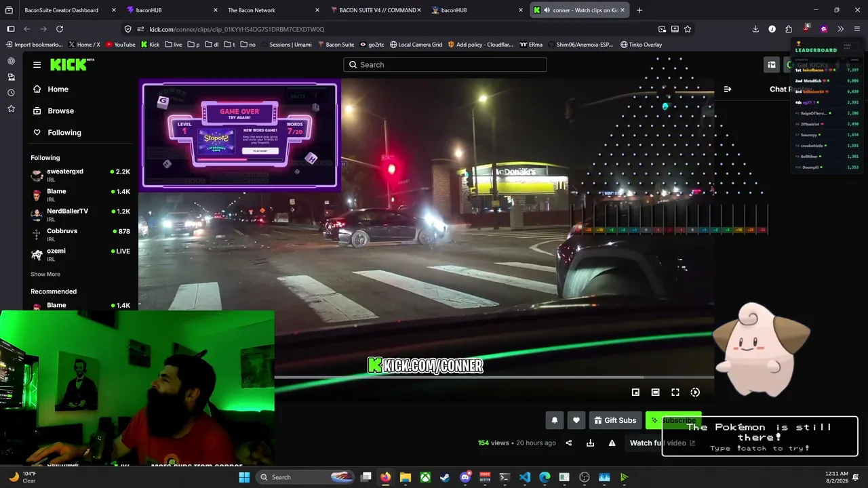
Task: Toggle picture-in-picture on clip player
Action: point(635,392)
